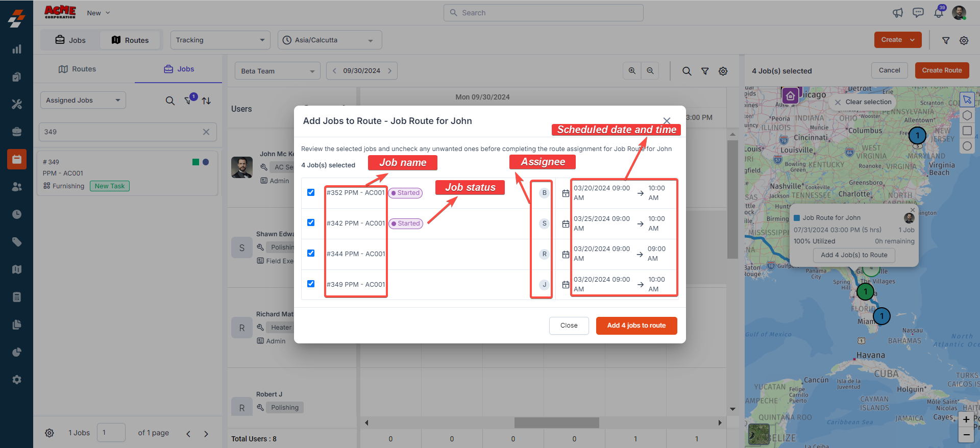Go to previous date before 09/30/2024
This screenshot has width=980, height=448.
[x=334, y=71]
